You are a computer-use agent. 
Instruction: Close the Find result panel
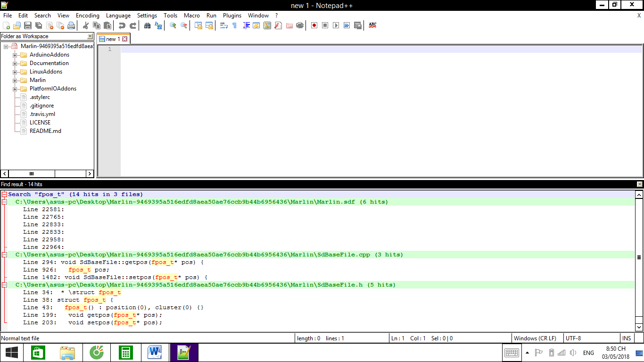click(x=639, y=184)
